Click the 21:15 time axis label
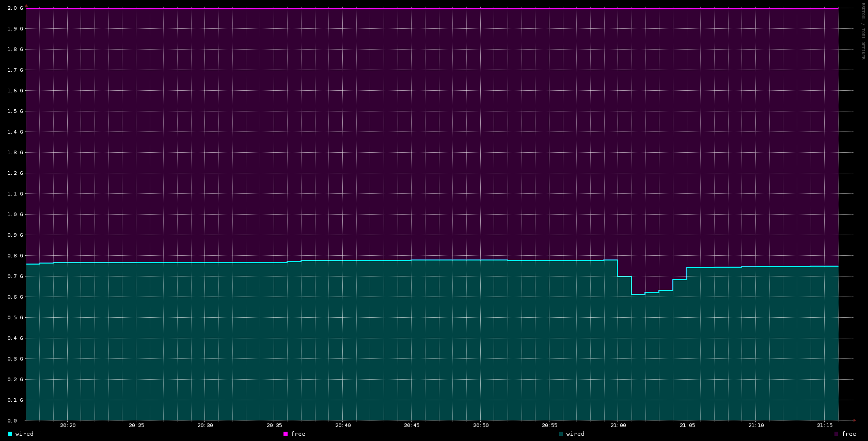 tap(825, 426)
